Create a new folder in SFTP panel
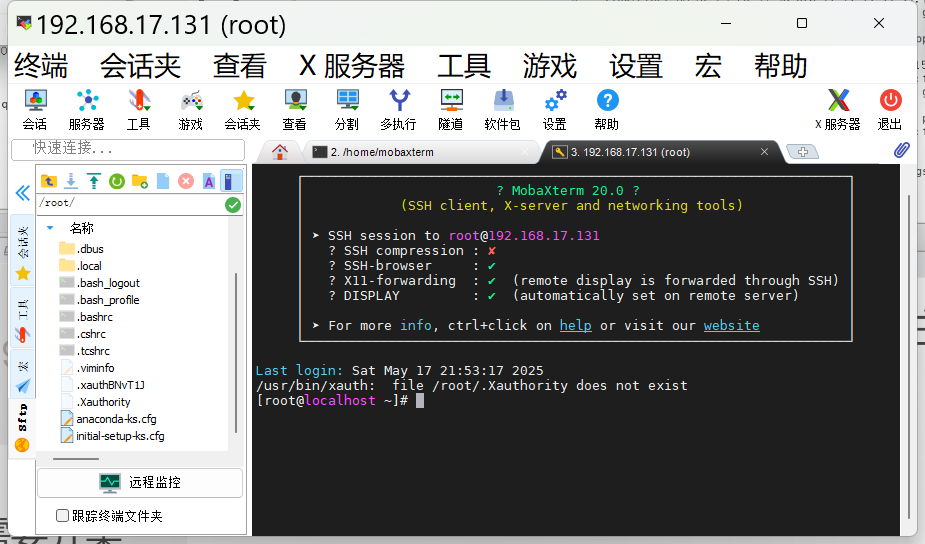Image resolution: width=925 pixels, height=544 pixels. point(140,181)
